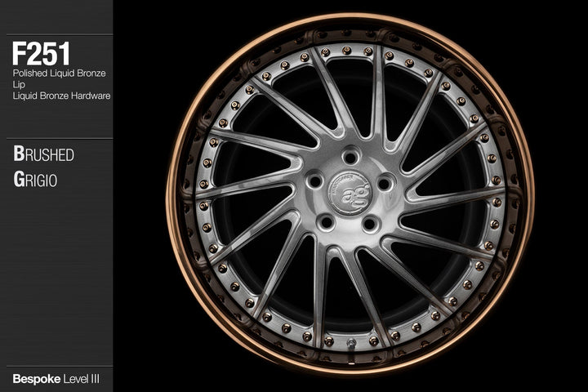588x392 pixels.
Task: Click the "Lip" text line in the sidebar
Action: click(x=18, y=84)
